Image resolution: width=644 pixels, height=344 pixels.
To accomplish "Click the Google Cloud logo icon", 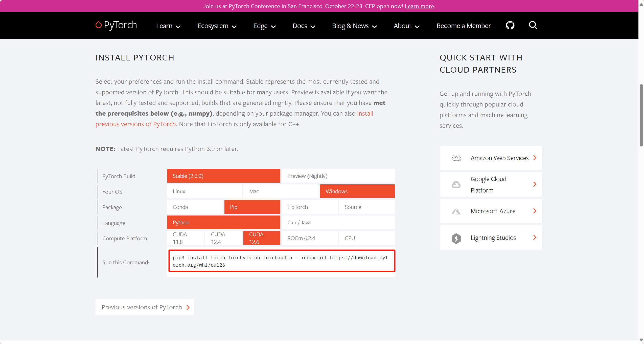I will (x=456, y=185).
